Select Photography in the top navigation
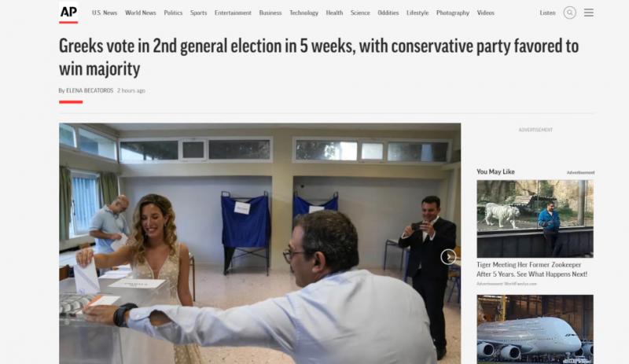Viewport: 629px width, 364px height. coord(453,13)
